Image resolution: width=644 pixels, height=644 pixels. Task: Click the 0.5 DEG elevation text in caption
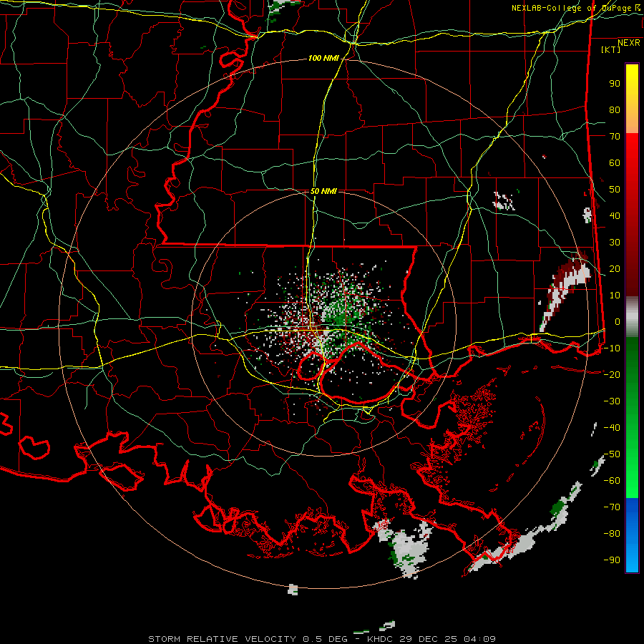pyautogui.click(x=325, y=639)
